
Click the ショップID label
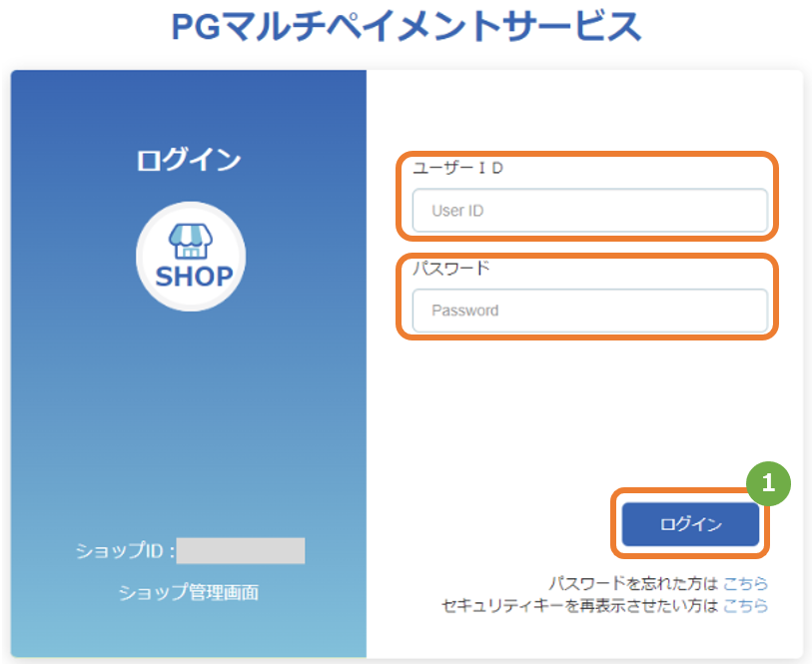click(125, 550)
